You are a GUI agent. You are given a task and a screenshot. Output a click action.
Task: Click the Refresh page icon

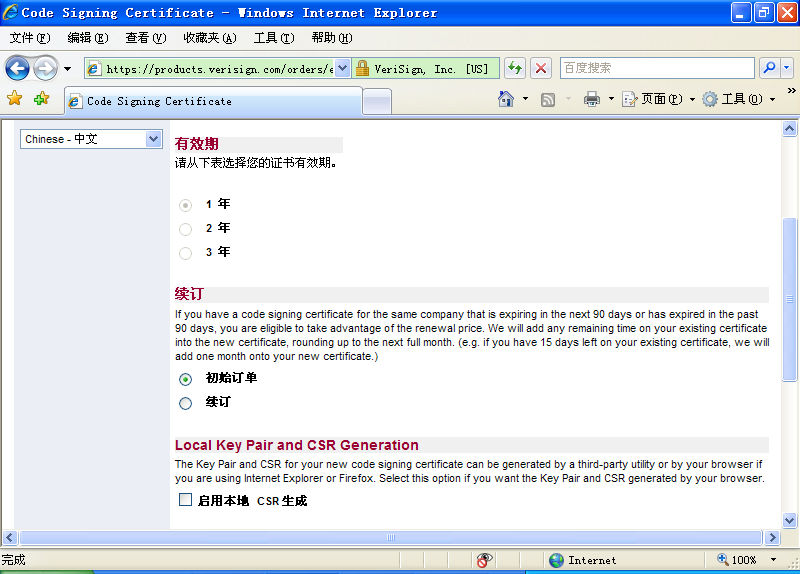click(514, 68)
